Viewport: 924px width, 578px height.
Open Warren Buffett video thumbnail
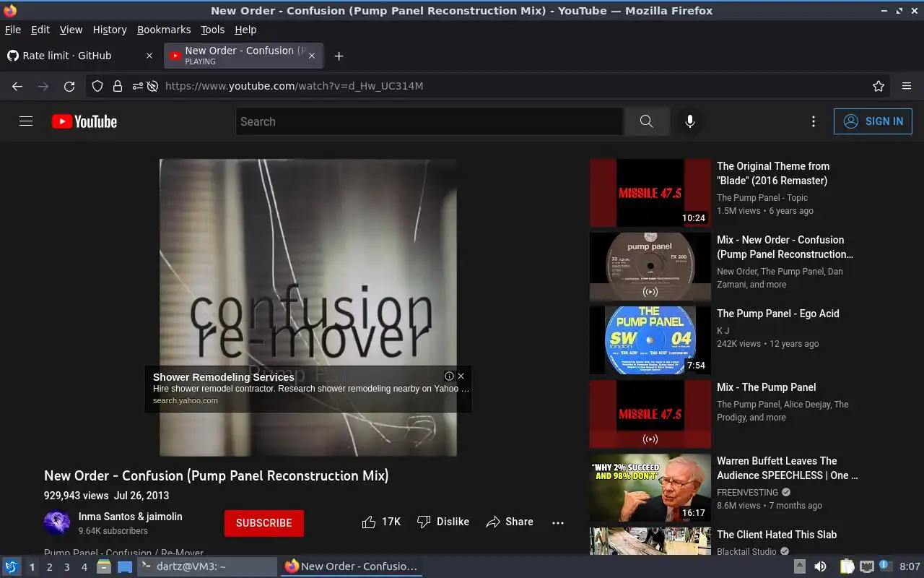(650, 488)
